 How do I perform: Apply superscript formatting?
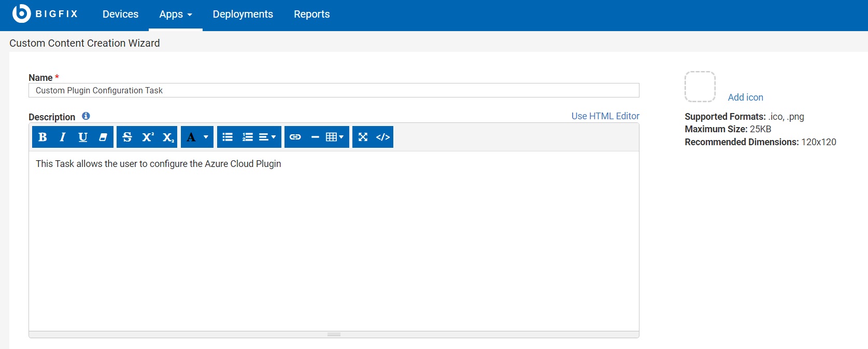148,137
